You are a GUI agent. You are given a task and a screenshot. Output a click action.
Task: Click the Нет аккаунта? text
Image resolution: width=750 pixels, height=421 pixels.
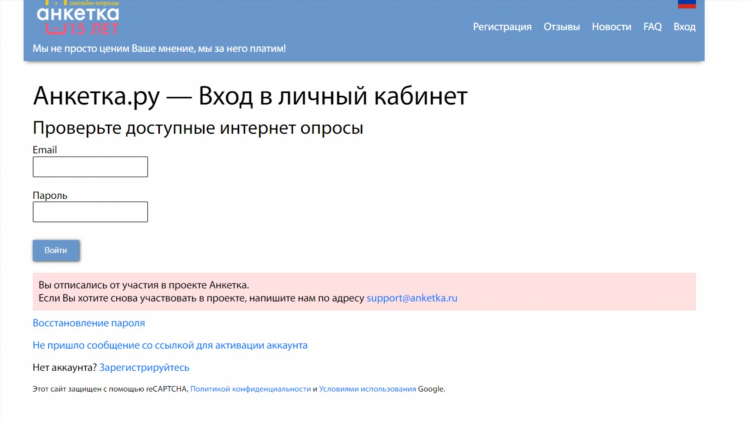[65, 367]
